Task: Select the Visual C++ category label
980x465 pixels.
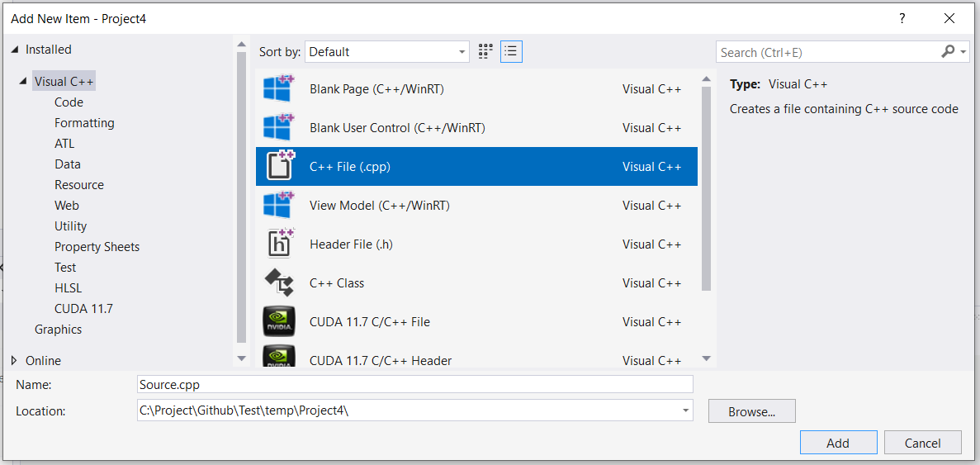Action: (65, 81)
